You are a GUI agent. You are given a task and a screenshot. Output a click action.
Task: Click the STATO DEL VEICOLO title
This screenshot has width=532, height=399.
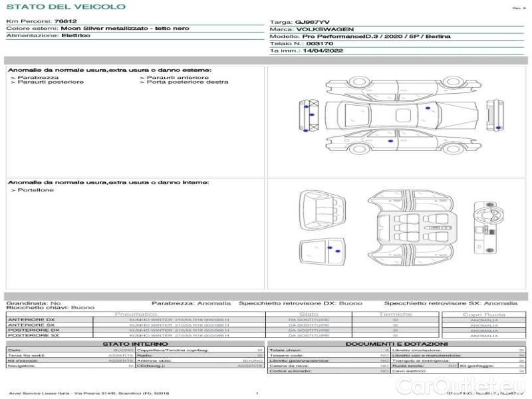[x=65, y=7]
